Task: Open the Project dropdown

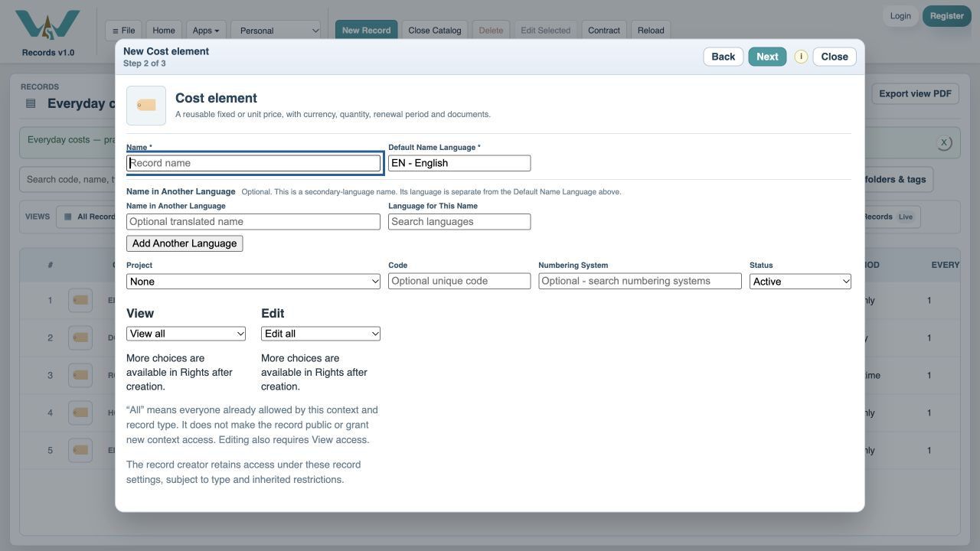Action: point(253,282)
